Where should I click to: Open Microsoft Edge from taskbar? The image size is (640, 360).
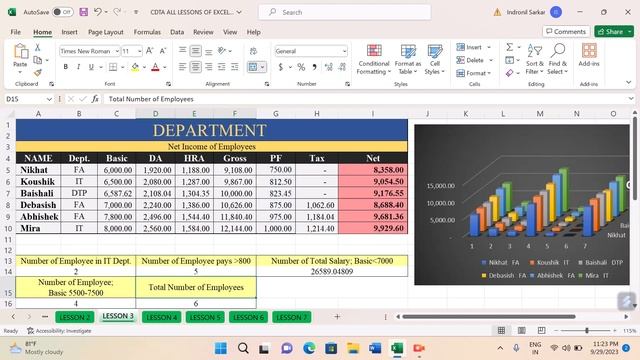coord(309,348)
